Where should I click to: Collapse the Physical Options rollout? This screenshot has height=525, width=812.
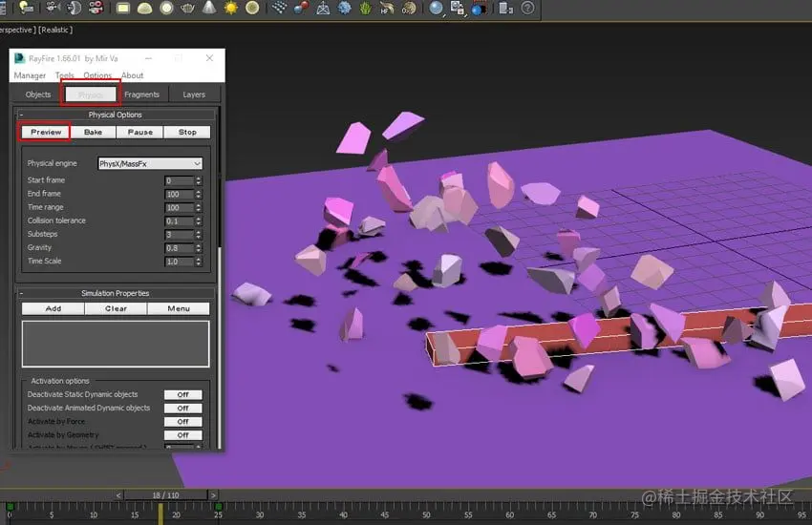[115, 115]
